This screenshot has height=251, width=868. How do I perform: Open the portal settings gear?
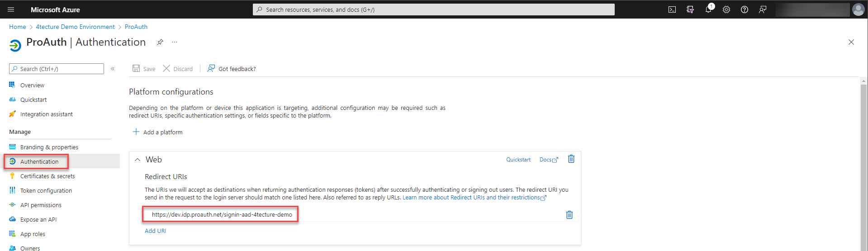[726, 9]
